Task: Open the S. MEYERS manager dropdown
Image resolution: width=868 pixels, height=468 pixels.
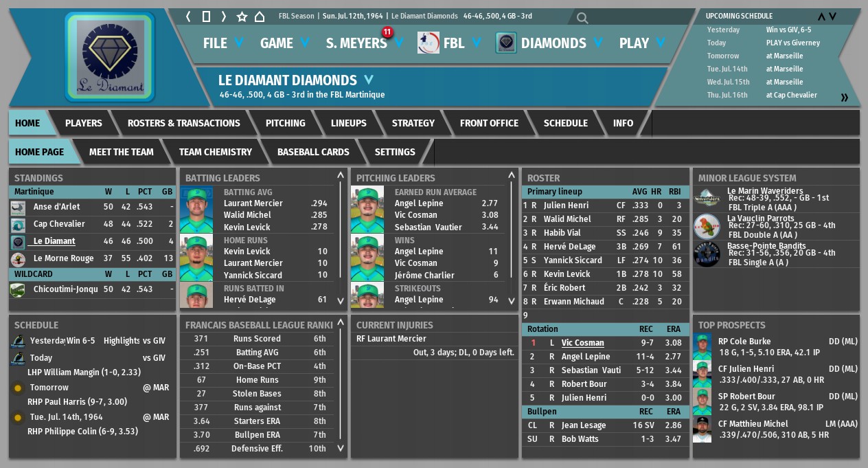Action: pyautogui.click(x=364, y=43)
